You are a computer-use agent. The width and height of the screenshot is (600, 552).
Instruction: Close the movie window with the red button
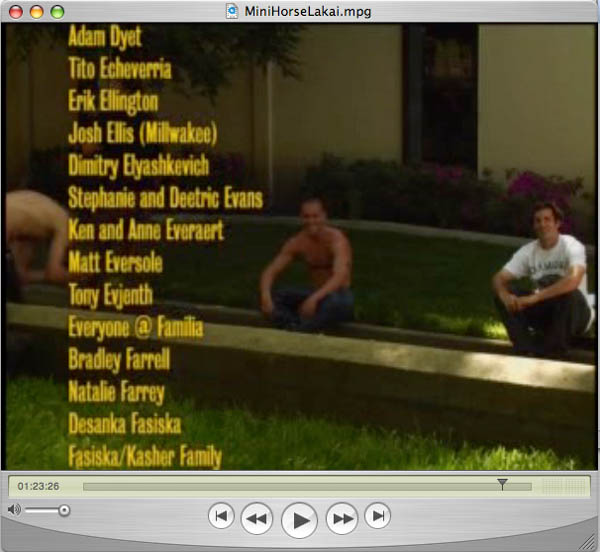(x=16, y=12)
